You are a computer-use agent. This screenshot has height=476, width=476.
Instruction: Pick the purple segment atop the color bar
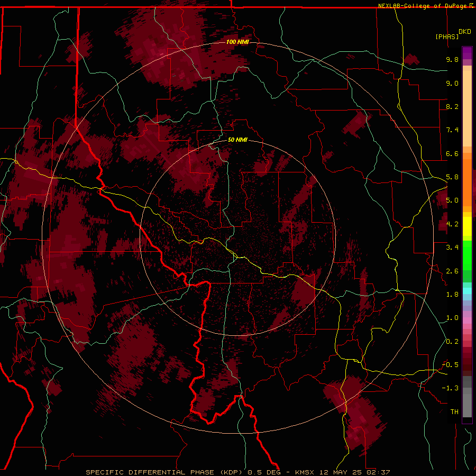coord(467,53)
